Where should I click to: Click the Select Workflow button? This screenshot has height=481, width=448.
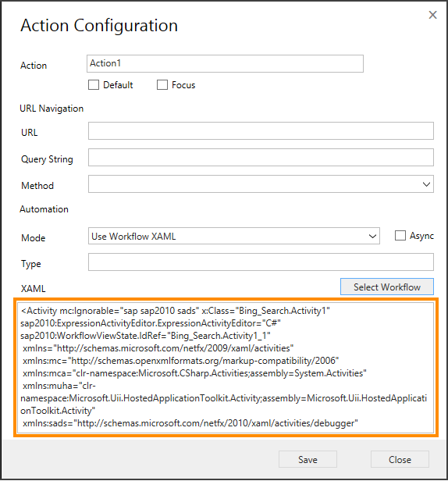point(387,287)
